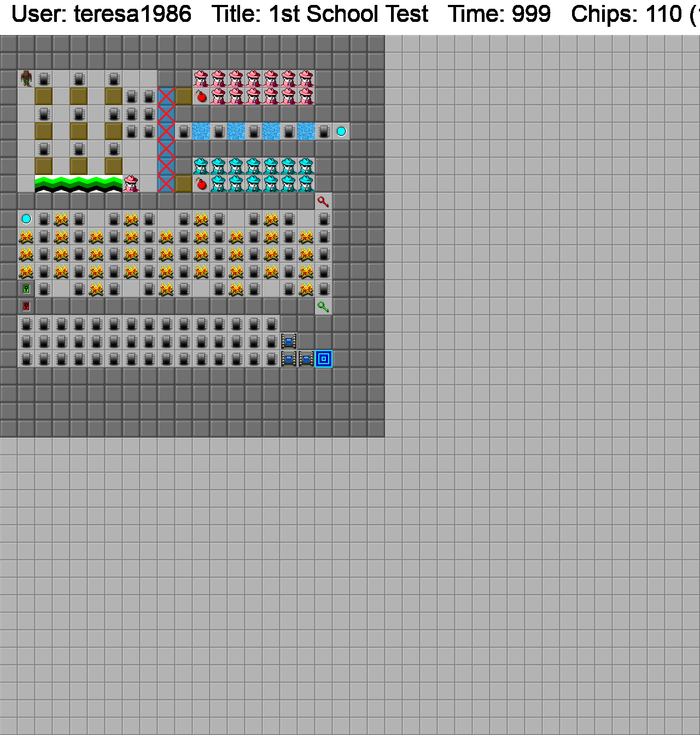Screen dimensions: 700x735
Task: Select leftmost water tile in the corridor
Action: (x=201, y=131)
